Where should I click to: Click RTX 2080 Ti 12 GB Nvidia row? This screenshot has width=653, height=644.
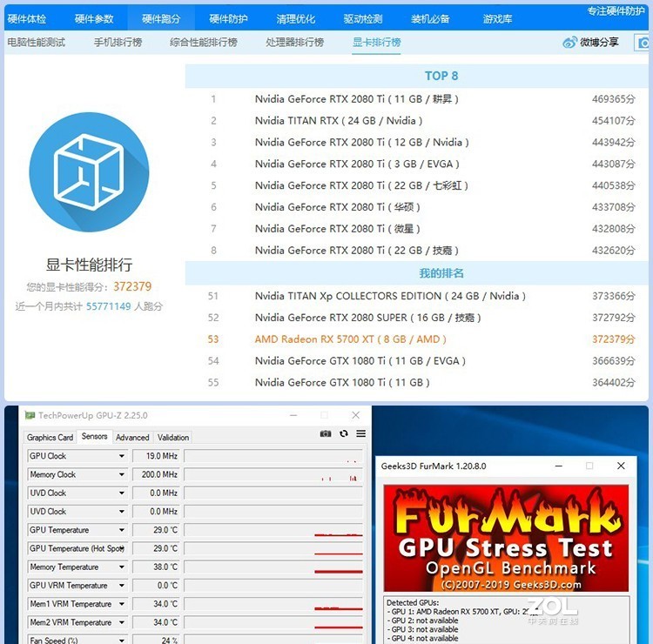[417, 143]
